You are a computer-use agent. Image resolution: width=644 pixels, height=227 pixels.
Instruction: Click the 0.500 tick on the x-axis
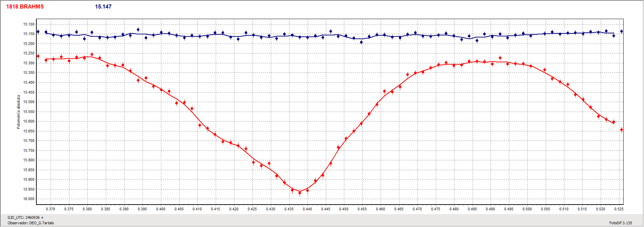[x=527, y=209]
